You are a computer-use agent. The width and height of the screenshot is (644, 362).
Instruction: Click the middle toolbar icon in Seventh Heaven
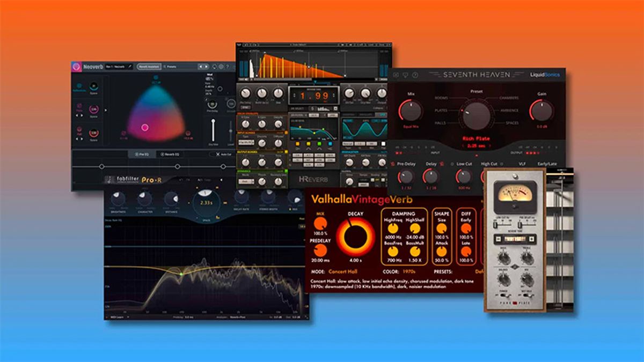406,75
